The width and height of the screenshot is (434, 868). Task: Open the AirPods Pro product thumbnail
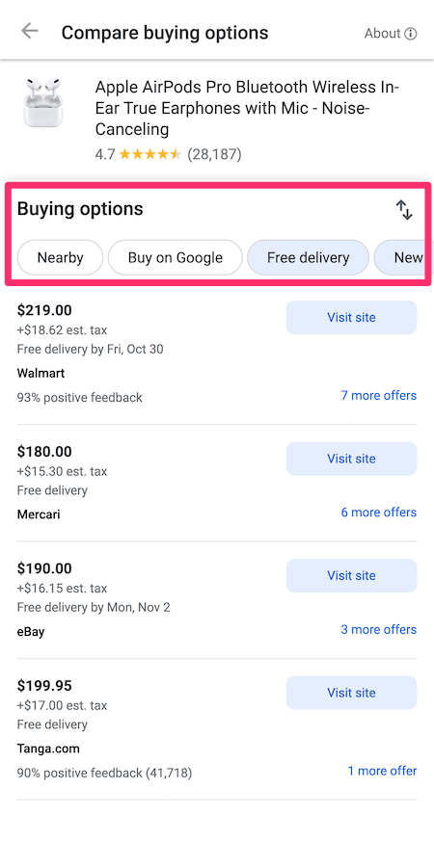click(x=43, y=103)
